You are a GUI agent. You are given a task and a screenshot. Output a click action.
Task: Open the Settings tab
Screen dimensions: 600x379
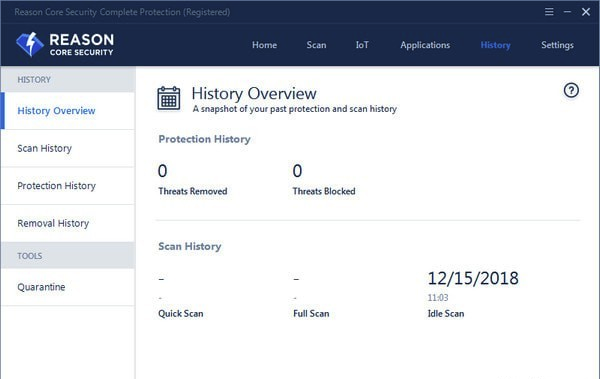tap(558, 45)
